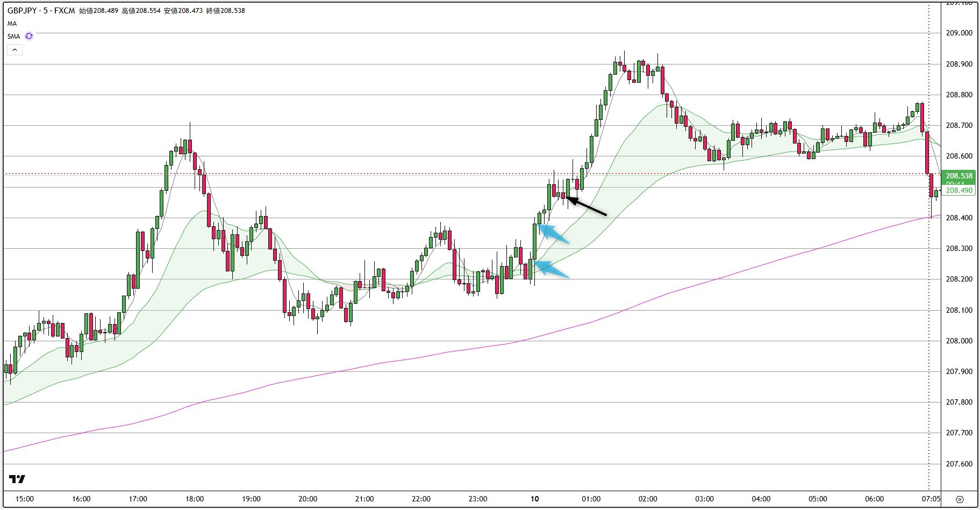
Task: Collapse the indicator legend with the chevron button
Action: pyautogui.click(x=15, y=49)
